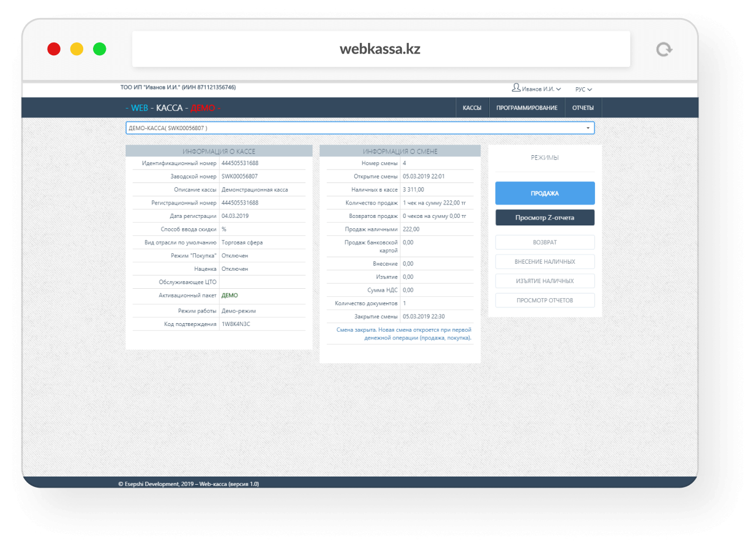Click the shift opening time 05.03.2019 22:01
The width and height of the screenshot is (756, 548).
click(424, 176)
